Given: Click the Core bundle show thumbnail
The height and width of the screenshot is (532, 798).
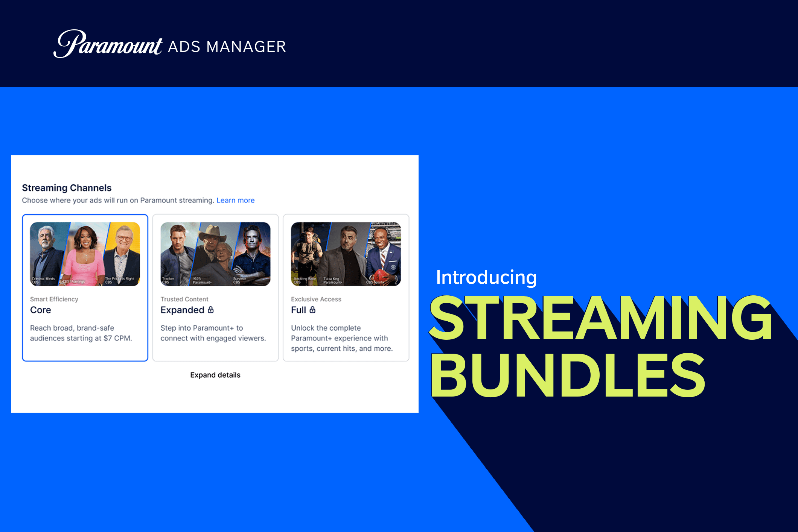Looking at the screenshot, I should (x=85, y=254).
